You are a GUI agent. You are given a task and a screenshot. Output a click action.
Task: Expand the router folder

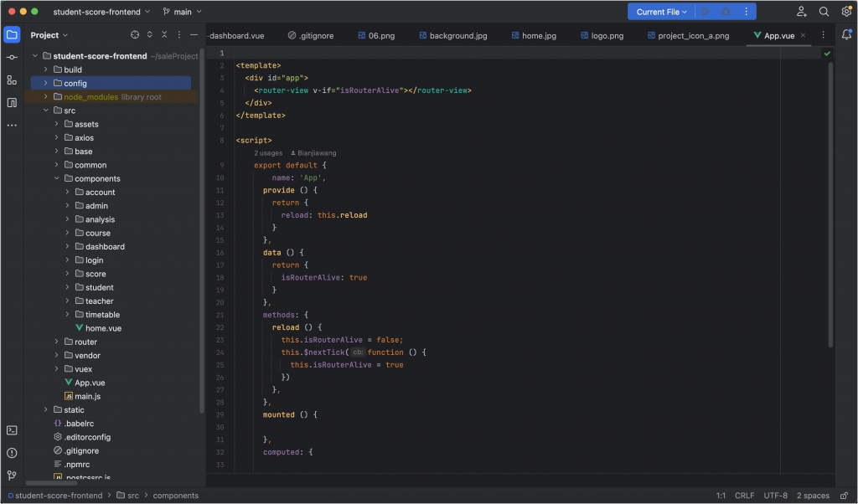pyautogui.click(x=57, y=342)
